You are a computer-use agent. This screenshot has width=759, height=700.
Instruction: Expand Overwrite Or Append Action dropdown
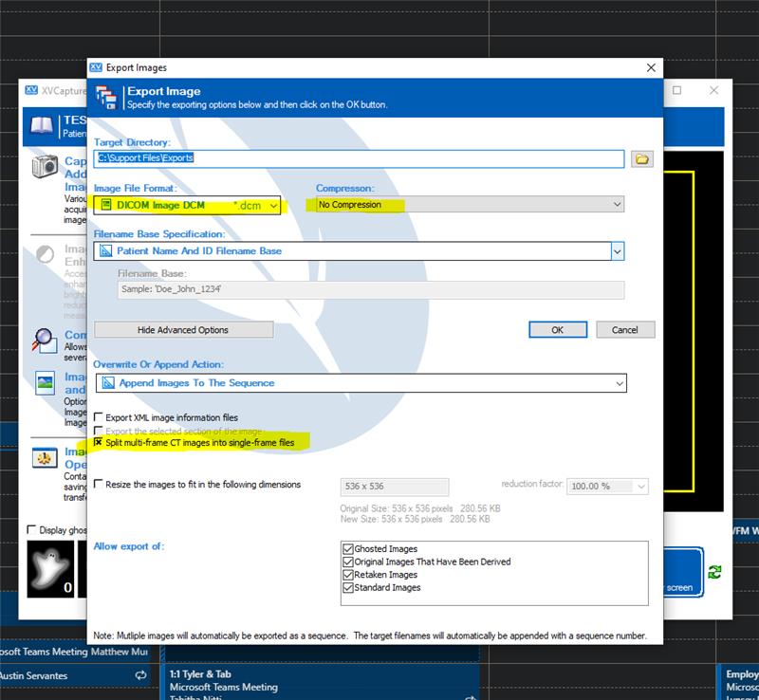point(361,383)
